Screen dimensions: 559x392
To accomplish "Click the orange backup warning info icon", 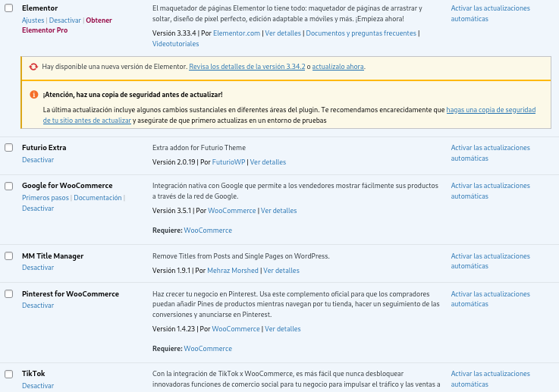I will pos(34,95).
